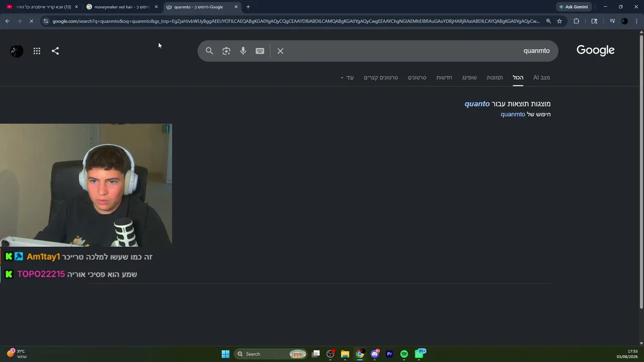This screenshot has width=644, height=362.
Task: Click the address bar URL
Action: pos(296,21)
